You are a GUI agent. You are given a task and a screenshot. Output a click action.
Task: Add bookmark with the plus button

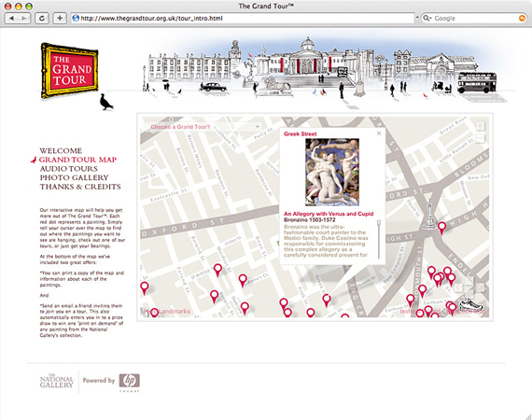[60, 19]
